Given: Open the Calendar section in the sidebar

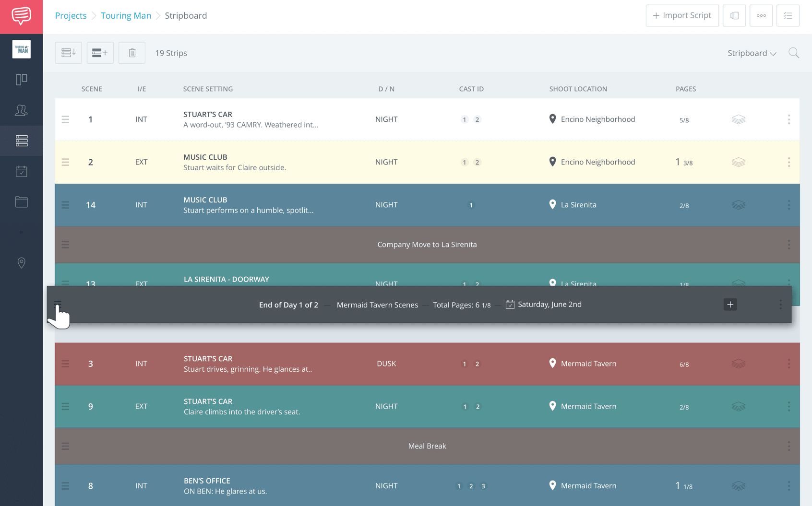Looking at the screenshot, I should coord(21,171).
